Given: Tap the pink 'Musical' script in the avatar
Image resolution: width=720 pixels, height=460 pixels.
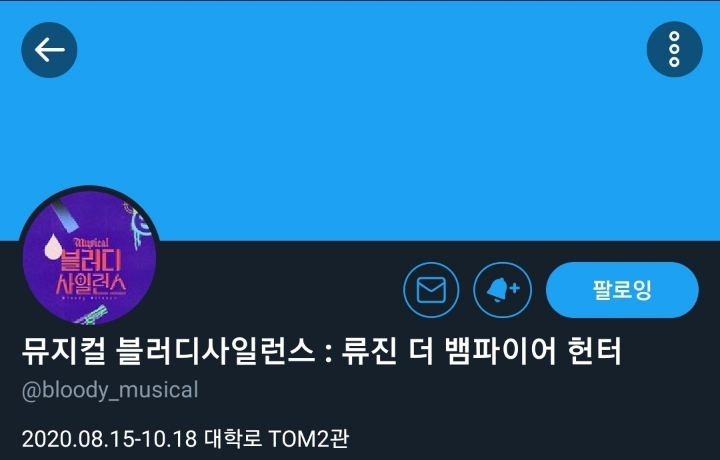Looking at the screenshot, I should click(x=91, y=243).
